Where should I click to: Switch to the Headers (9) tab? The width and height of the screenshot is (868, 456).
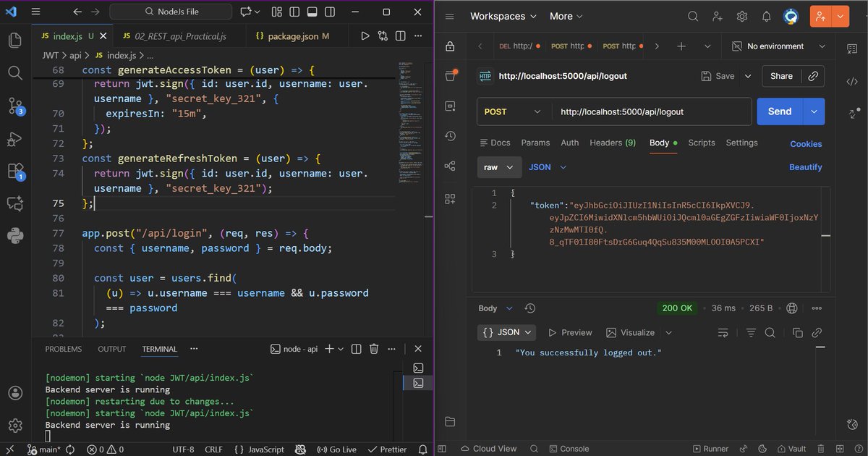click(613, 143)
